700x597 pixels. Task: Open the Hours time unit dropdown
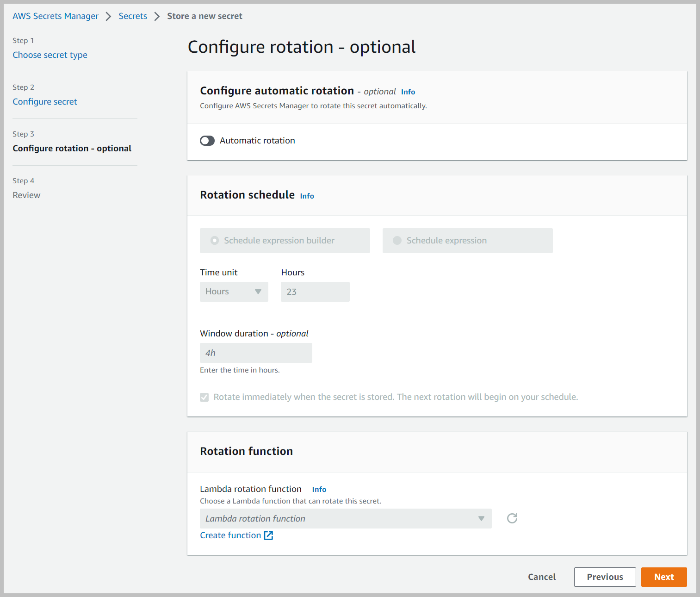(234, 292)
